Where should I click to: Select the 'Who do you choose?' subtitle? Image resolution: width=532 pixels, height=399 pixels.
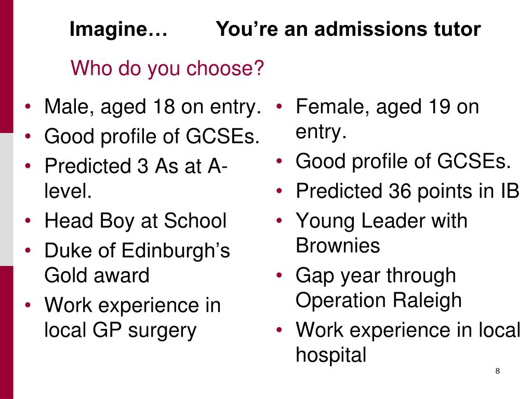point(167,69)
